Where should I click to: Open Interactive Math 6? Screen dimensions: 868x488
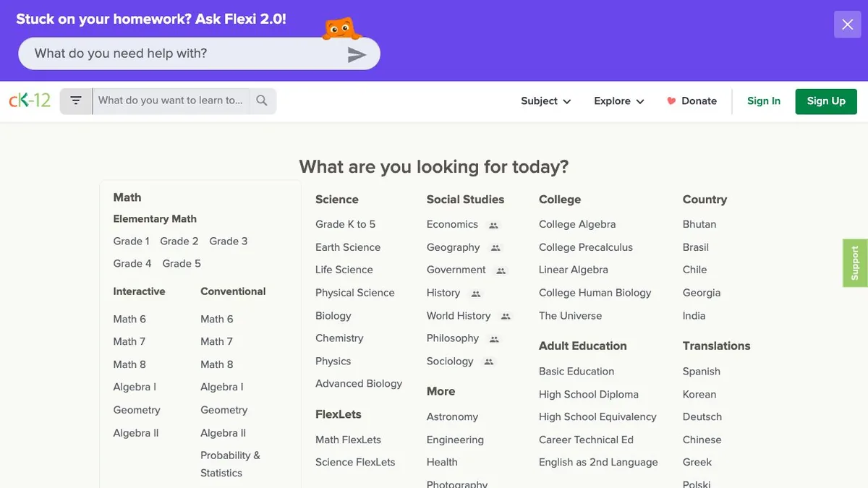(129, 320)
